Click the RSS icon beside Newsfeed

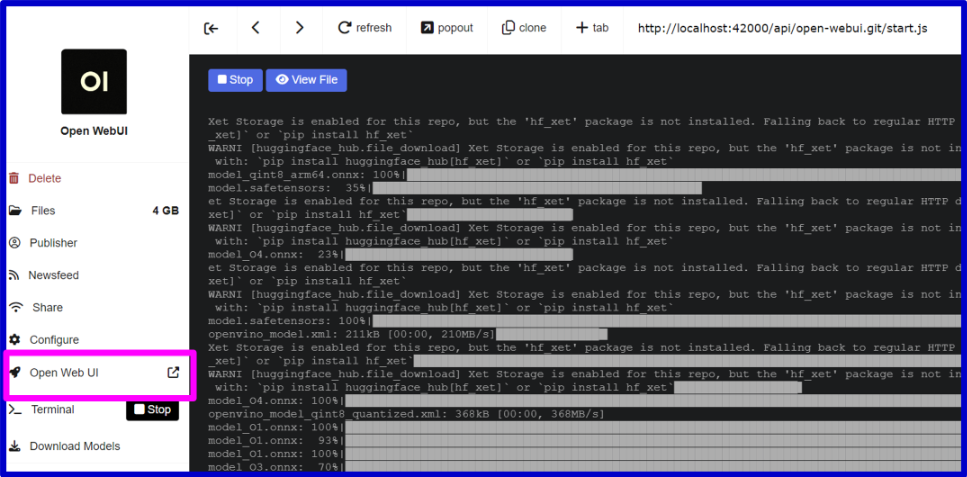[15, 275]
